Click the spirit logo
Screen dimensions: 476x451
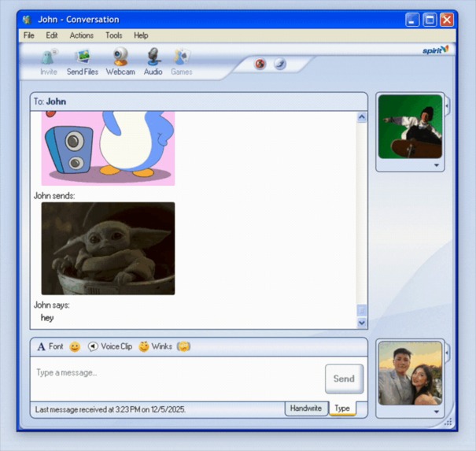(436, 50)
